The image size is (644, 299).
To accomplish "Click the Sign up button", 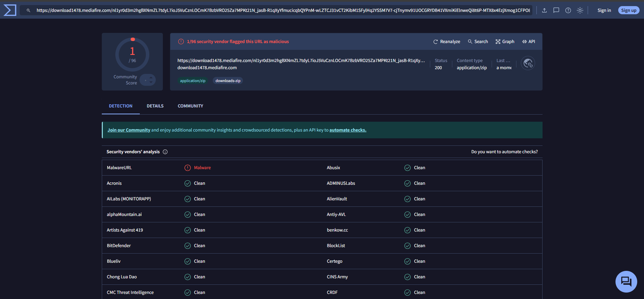I will (x=629, y=11).
